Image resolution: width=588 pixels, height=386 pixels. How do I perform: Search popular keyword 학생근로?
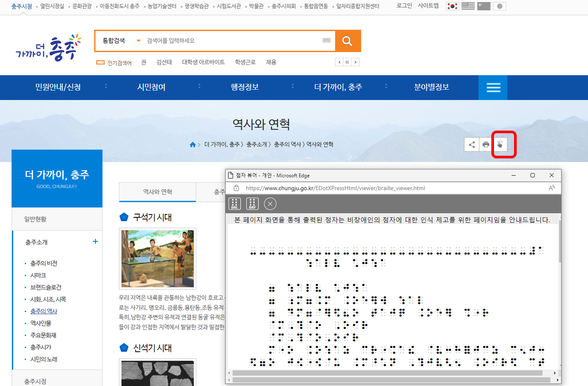245,62
